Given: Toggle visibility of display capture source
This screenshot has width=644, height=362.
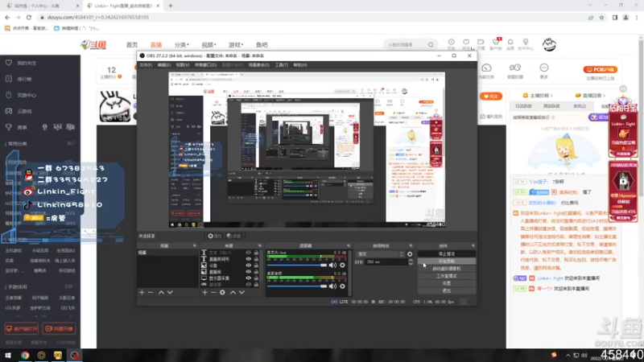Looking at the screenshot, I should [x=248, y=278].
